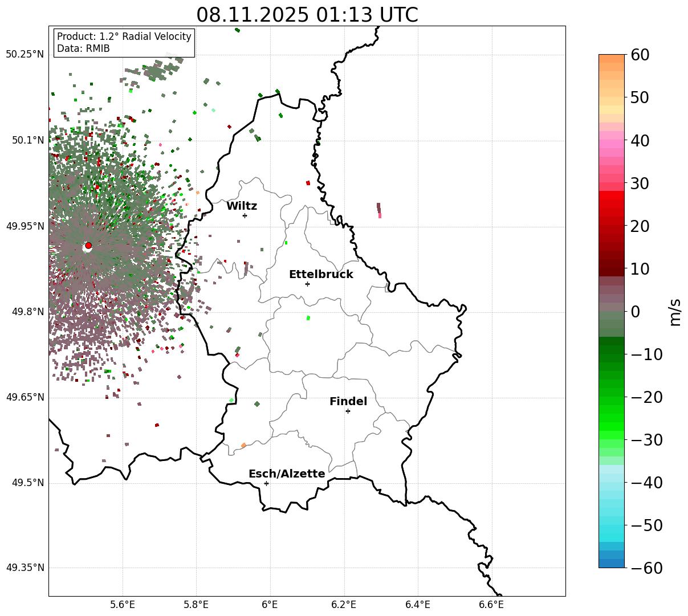Click the 50.1°N latitude tick label
The height and width of the screenshot is (616, 688).
coord(27,140)
